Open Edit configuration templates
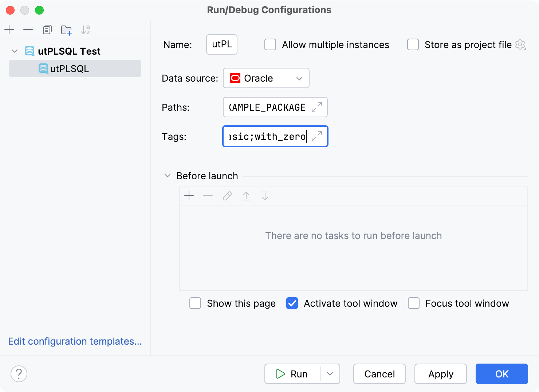This screenshot has width=539, height=392. coord(75,341)
